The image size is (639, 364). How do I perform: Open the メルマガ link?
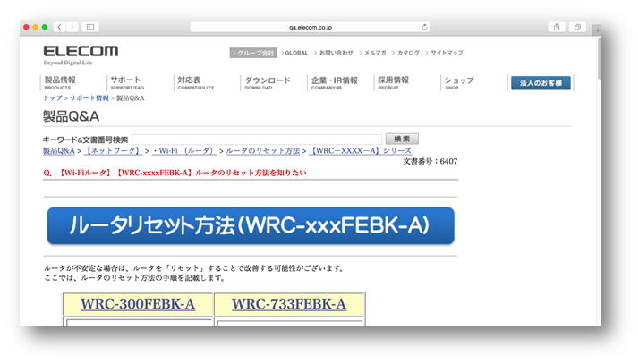(373, 53)
